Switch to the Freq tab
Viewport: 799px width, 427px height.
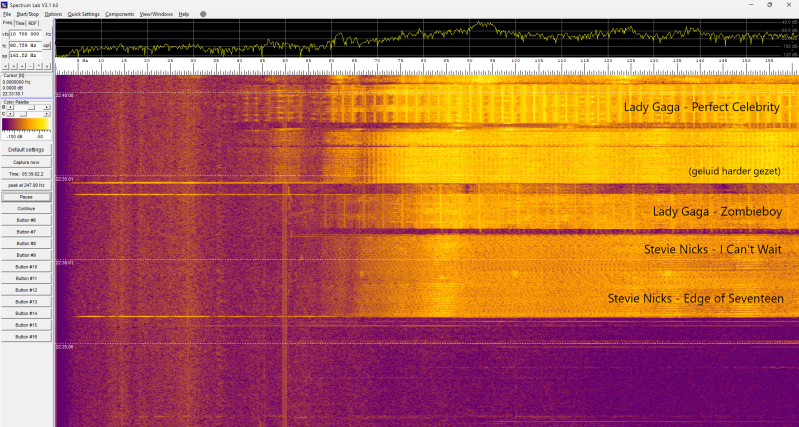pos(7,23)
